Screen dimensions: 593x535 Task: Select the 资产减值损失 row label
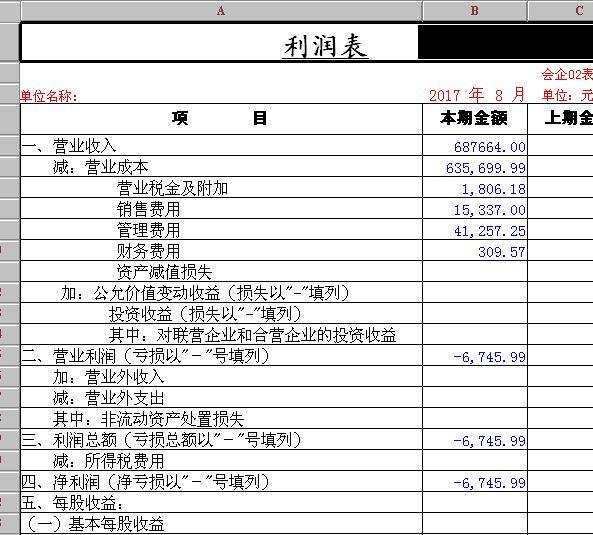coord(164,272)
